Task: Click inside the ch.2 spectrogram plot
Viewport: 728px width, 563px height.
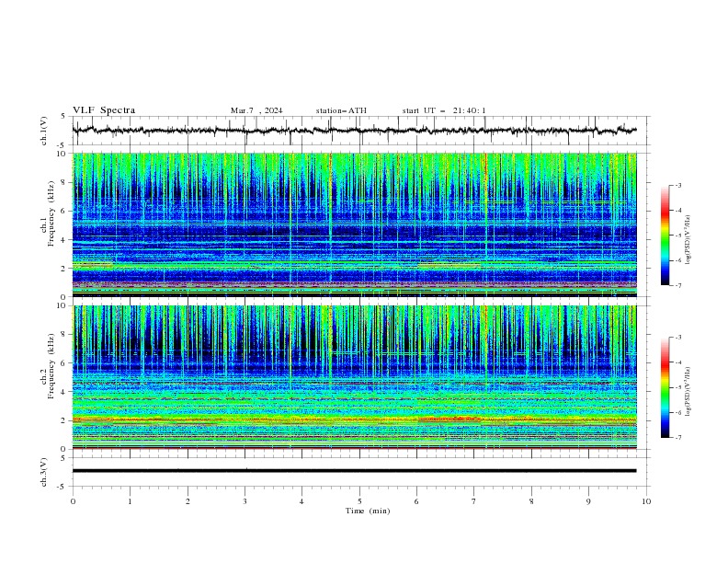Action: tap(354, 377)
